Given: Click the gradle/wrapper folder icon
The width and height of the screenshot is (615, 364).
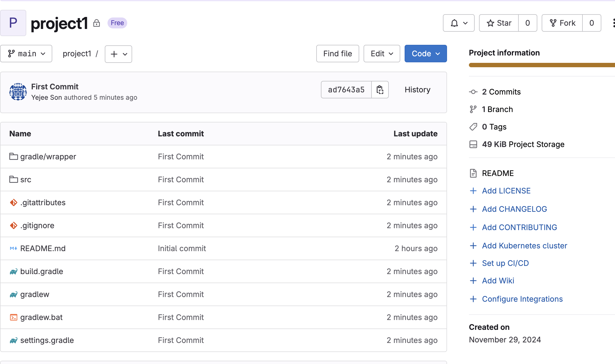Looking at the screenshot, I should pyautogui.click(x=13, y=157).
